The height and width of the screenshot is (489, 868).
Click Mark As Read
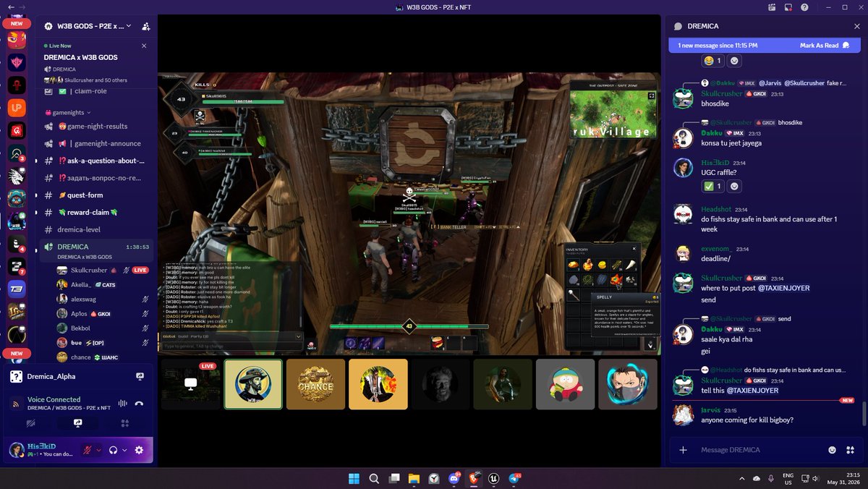click(x=825, y=46)
